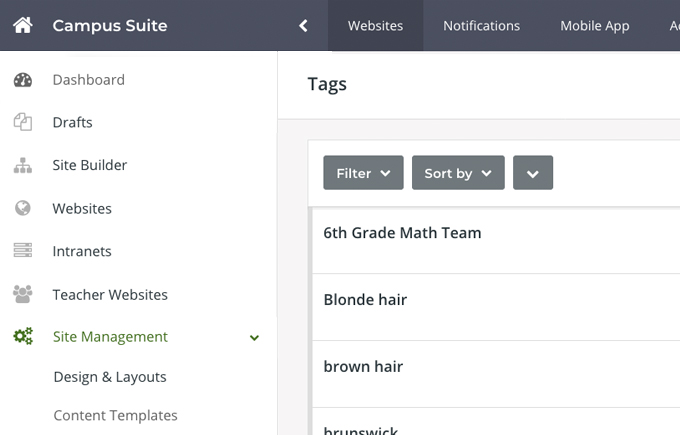Click the Campus Suite home icon

click(x=23, y=26)
